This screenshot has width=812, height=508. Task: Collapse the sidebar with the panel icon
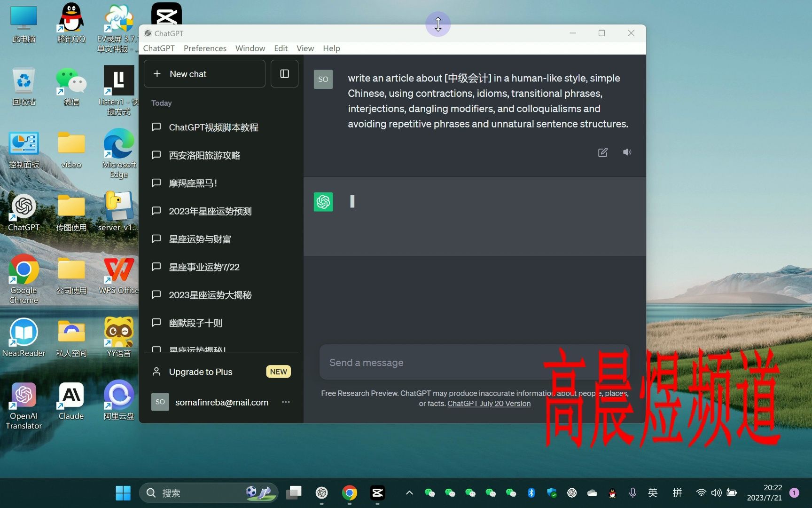(284, 74)
